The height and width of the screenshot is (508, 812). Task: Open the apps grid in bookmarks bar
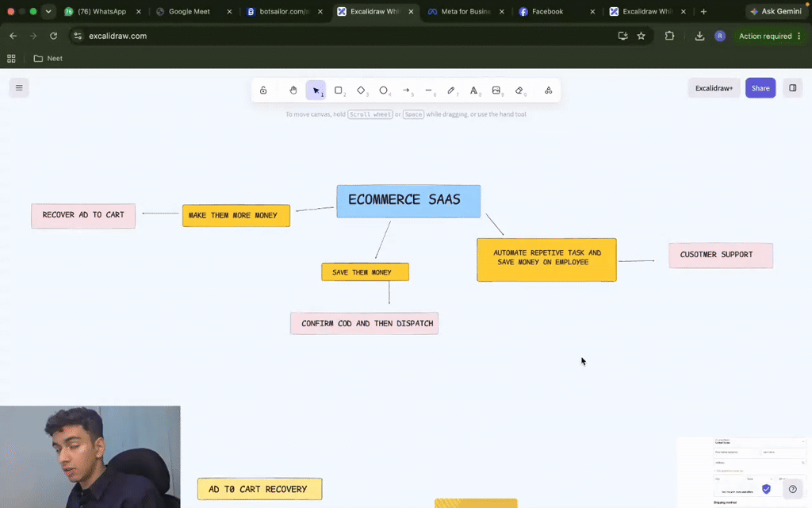(x=11, y=59)
